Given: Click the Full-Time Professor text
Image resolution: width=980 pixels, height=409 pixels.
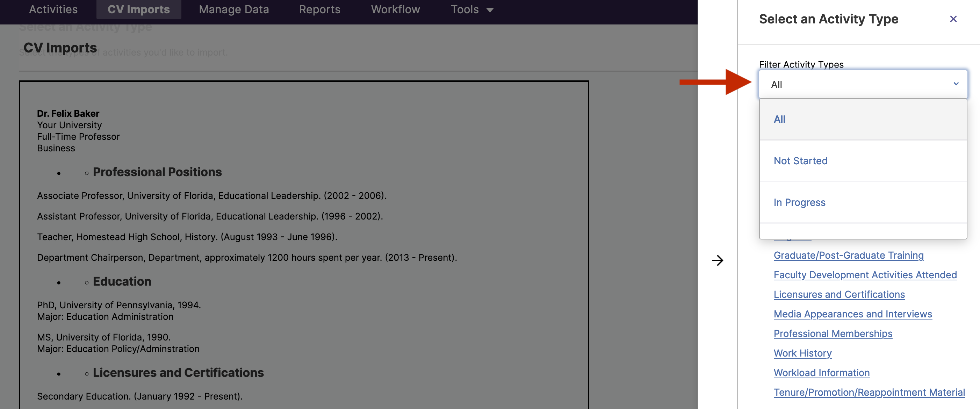Looking at the screenshot, I should (78, 137).
